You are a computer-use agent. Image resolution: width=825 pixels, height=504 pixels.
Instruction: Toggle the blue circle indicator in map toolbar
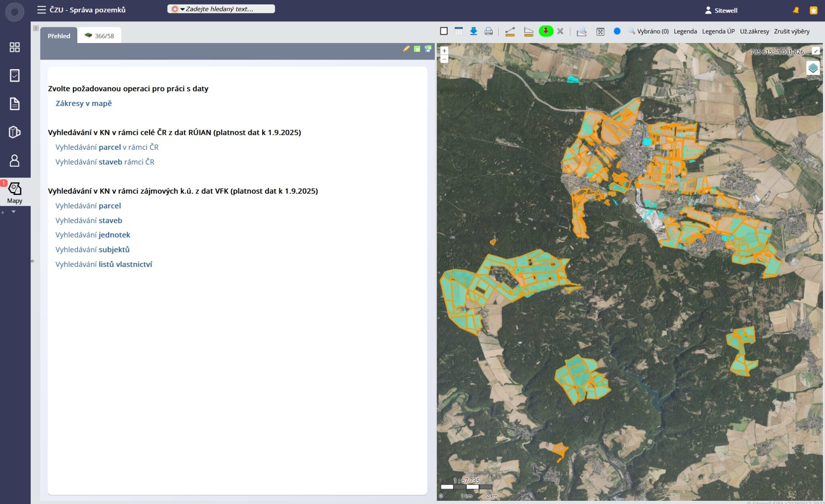tap(617, 31)
